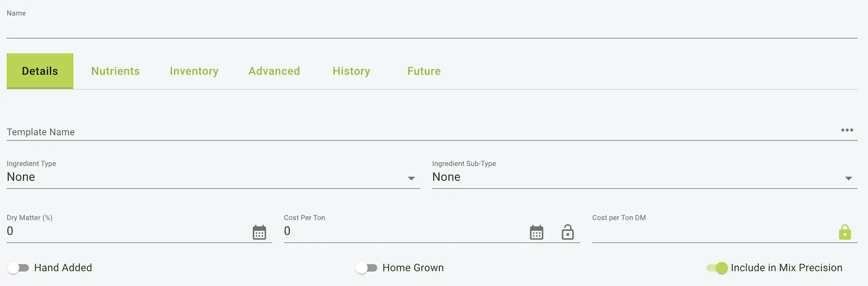Open the Cost Per Ton calendar icon
The width and height of the screenshot is (868, 286).
(536, 232)
